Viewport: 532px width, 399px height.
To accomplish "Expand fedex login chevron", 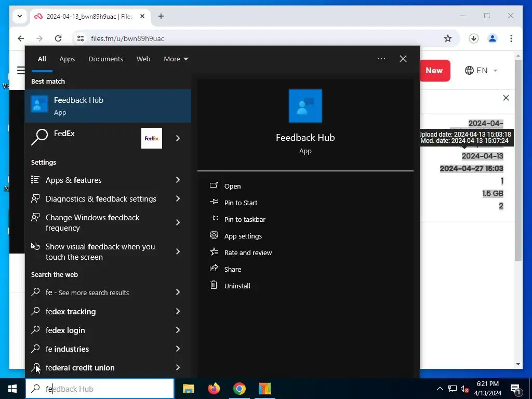I will 178,330.
